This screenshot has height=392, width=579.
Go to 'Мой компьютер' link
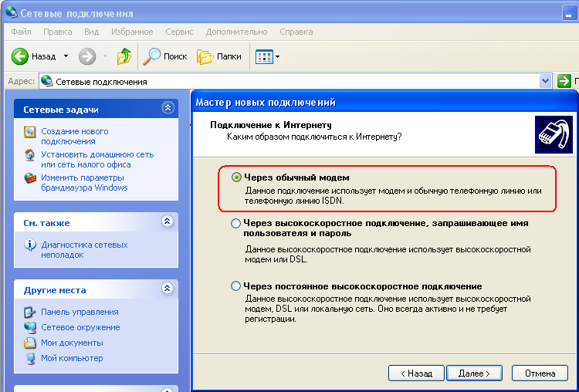72,358
